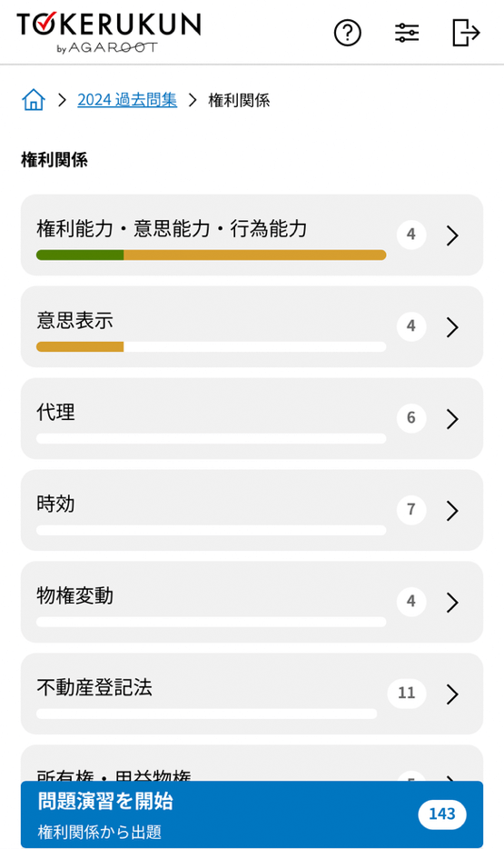Open the settings sliders icon
Screen dimensions: 504x849
(407, 33)
